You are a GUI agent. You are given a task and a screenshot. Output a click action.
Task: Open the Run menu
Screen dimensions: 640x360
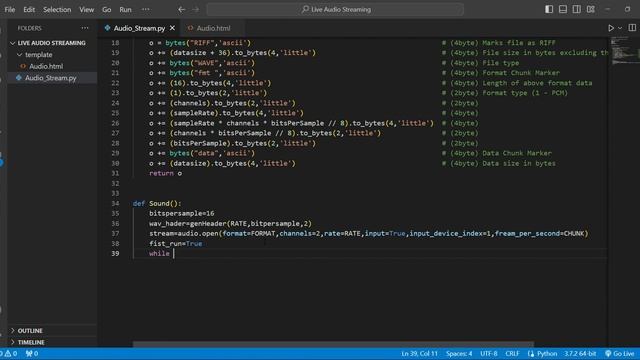click(125, 9)
